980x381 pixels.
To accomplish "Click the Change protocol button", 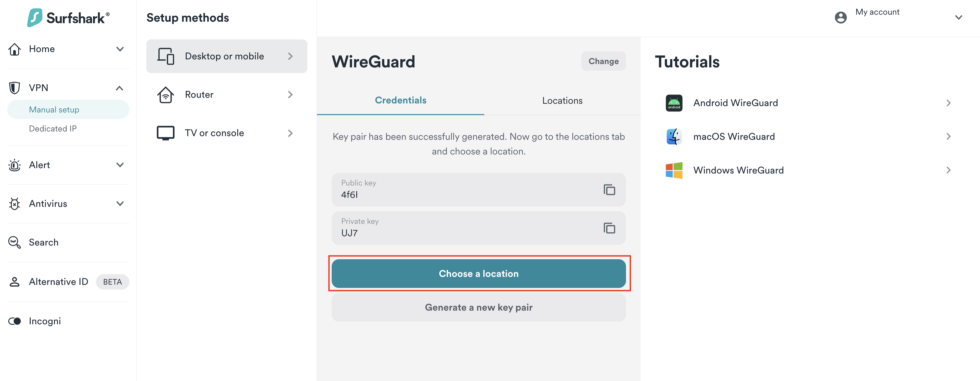I will click(603, 61).
